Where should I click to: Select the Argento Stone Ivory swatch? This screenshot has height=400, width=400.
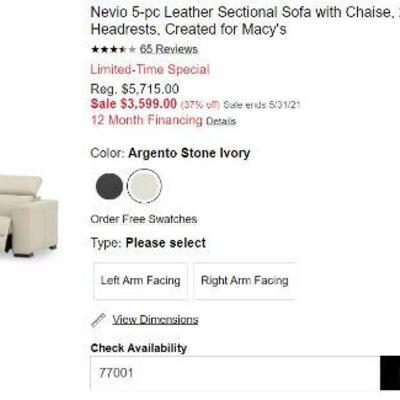(x=144, y=186)
